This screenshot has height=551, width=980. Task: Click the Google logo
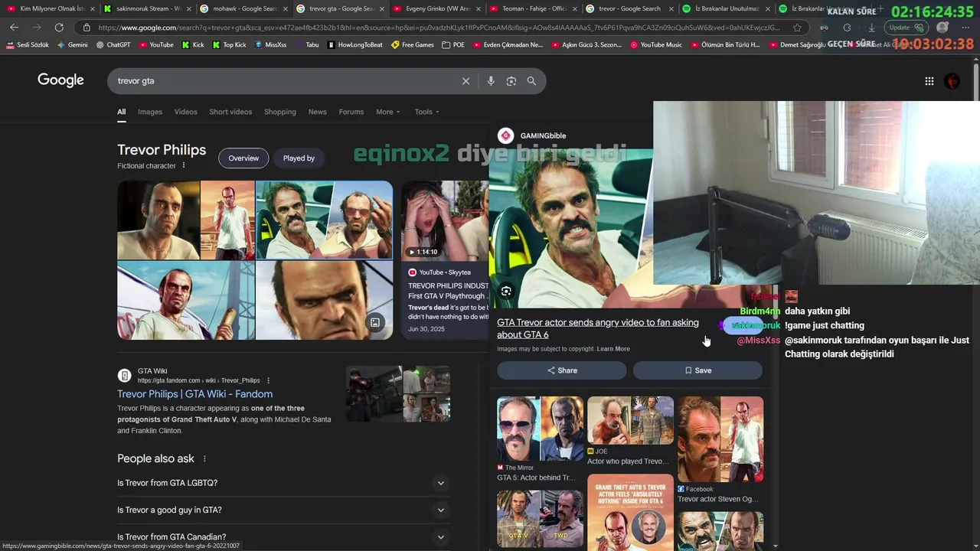click(60, 80)
